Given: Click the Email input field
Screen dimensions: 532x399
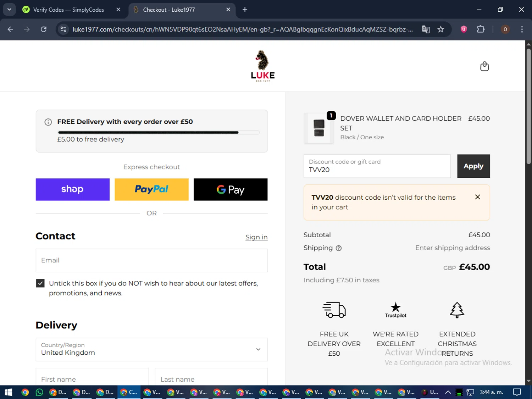Looking at the screenshot, I should (152, 260).
